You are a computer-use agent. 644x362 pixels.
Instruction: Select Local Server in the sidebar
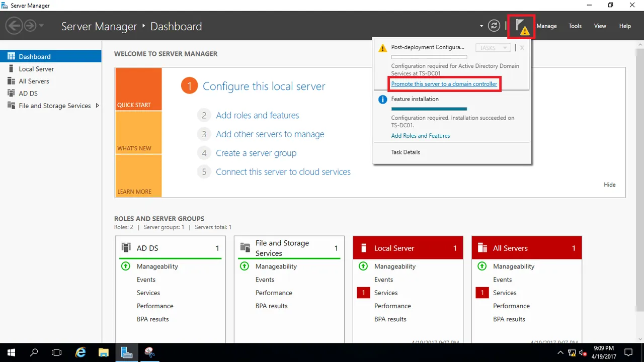50,69
